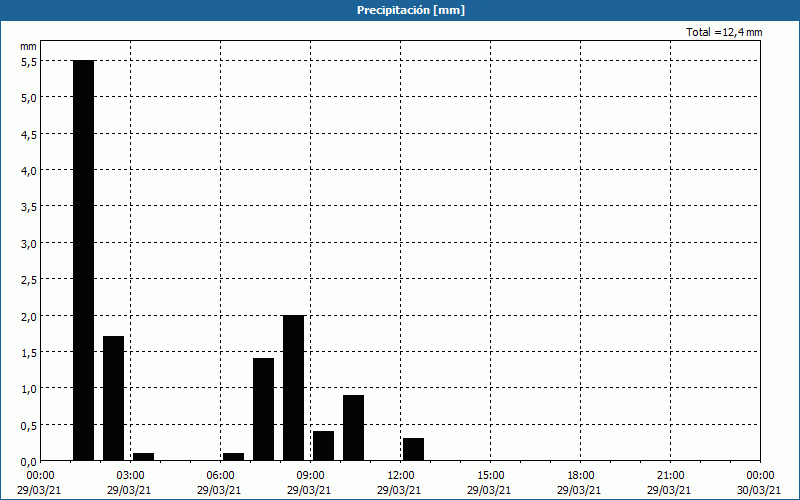The width and height of the screenshot is (800, 500).
Task: Click the 18:00 29/03/21 time label
Action: click(580, 483)
